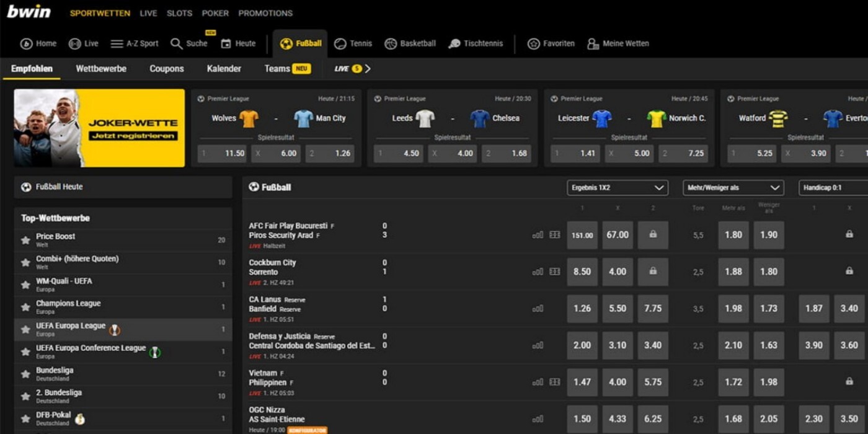Toggle favorite star for Champions League
The width and height of the screenshot is (868, 434).
[25, 307]
